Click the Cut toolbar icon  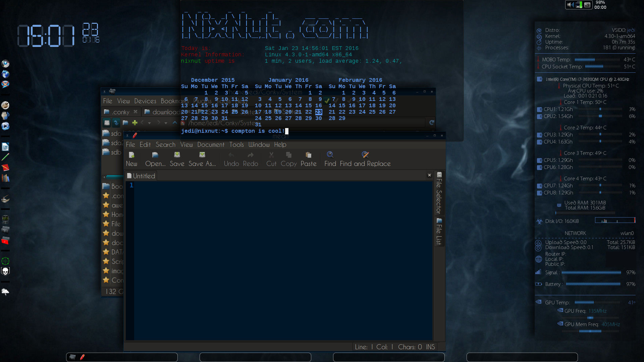point(271,155)
